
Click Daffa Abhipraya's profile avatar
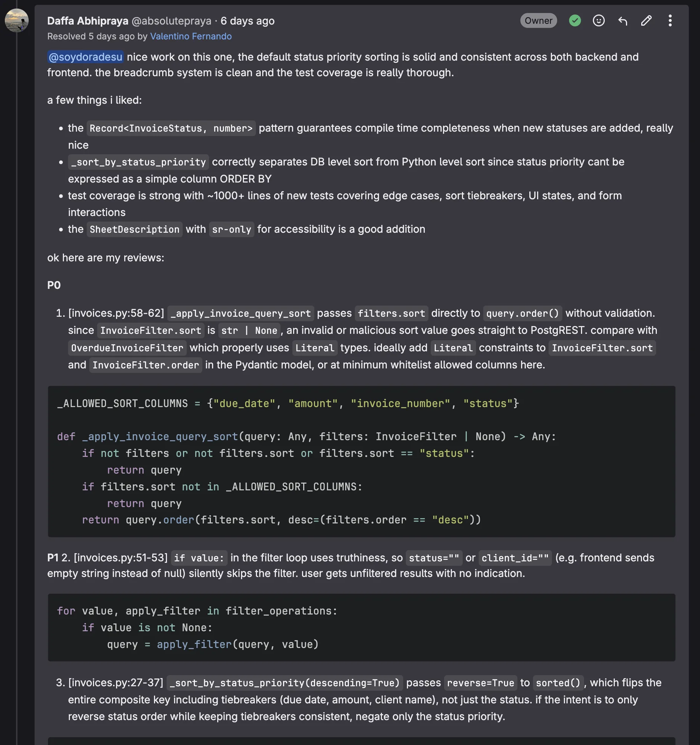[16, 20]
